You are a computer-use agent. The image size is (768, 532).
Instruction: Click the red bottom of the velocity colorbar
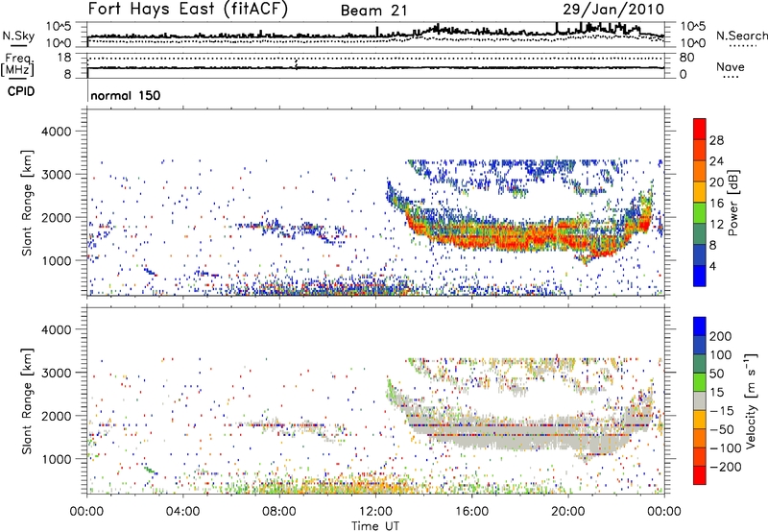[x=700, y=475]
